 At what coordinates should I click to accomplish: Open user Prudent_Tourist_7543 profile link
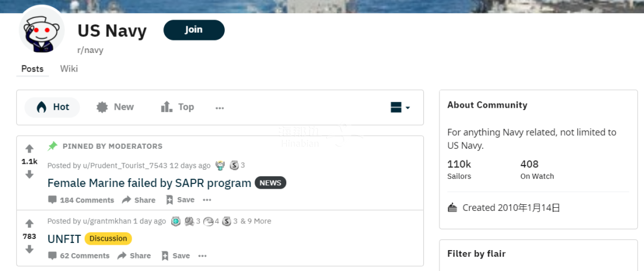click(125, 165)
